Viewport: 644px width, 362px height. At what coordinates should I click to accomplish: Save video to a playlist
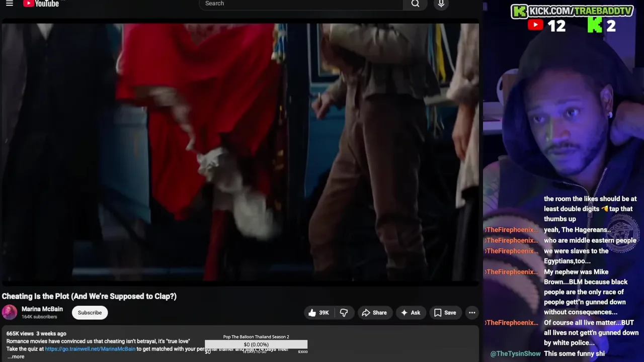pyautogui.click(x=445, y=313)
